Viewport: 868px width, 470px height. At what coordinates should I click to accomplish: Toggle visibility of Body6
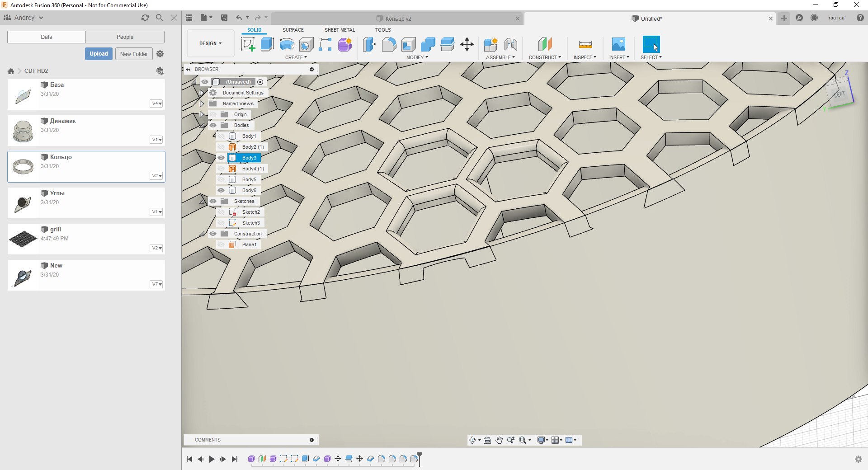tap(221, 190)
